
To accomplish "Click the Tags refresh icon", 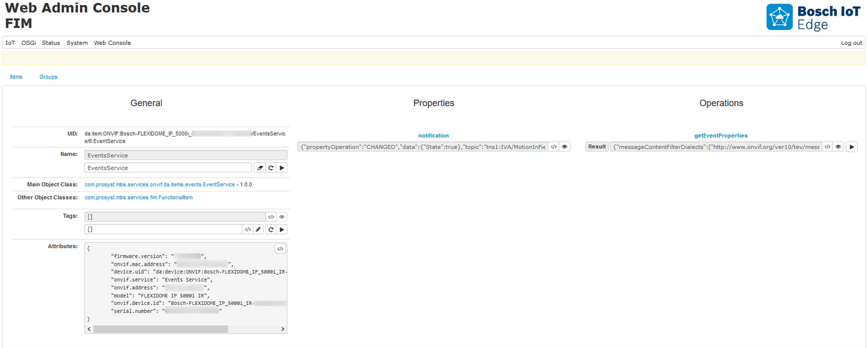I will [271, 230].
